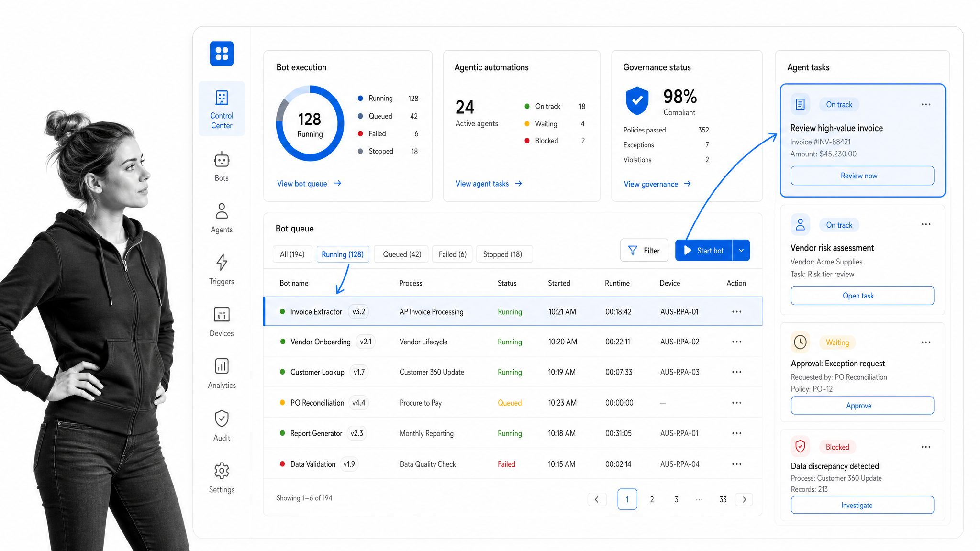
Task: Go to page 1
Action: (x=627, y=499)
